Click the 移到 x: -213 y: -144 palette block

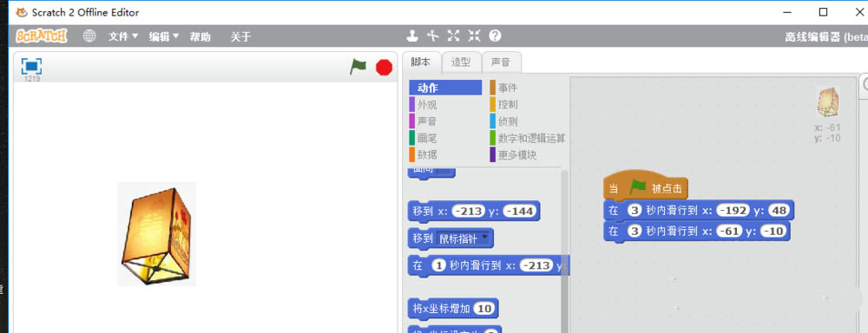pyautogui.click(x=473, y=211)
